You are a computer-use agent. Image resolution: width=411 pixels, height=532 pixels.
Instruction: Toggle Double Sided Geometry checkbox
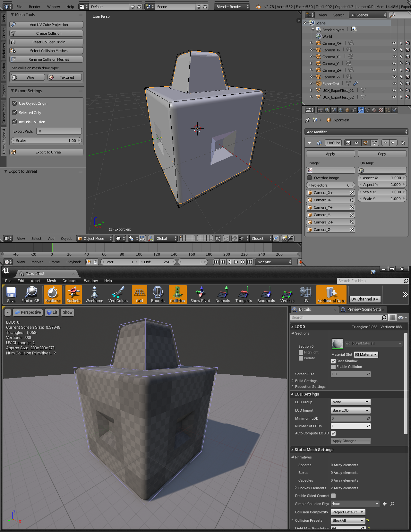pos(333,496)
